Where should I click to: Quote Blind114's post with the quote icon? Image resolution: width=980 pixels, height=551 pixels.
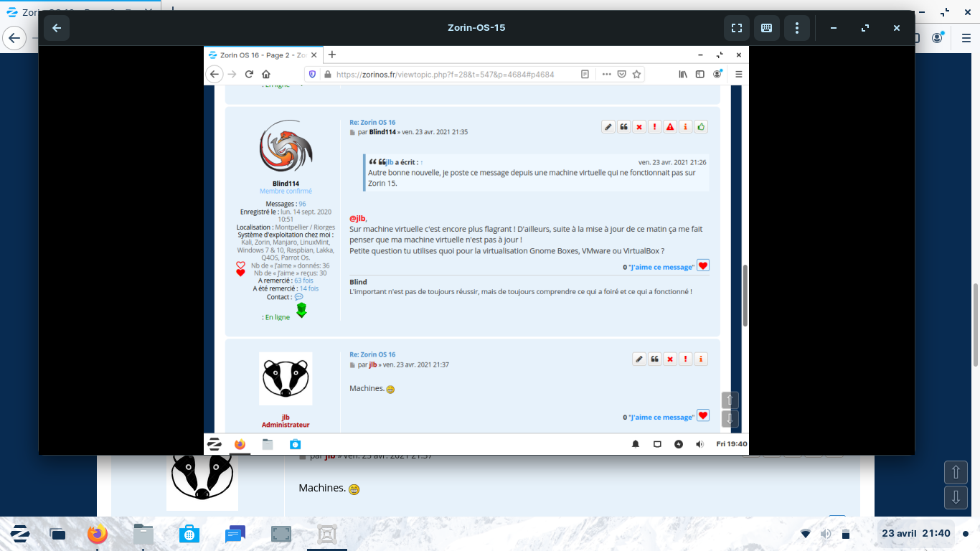click(x=624, y=127)
